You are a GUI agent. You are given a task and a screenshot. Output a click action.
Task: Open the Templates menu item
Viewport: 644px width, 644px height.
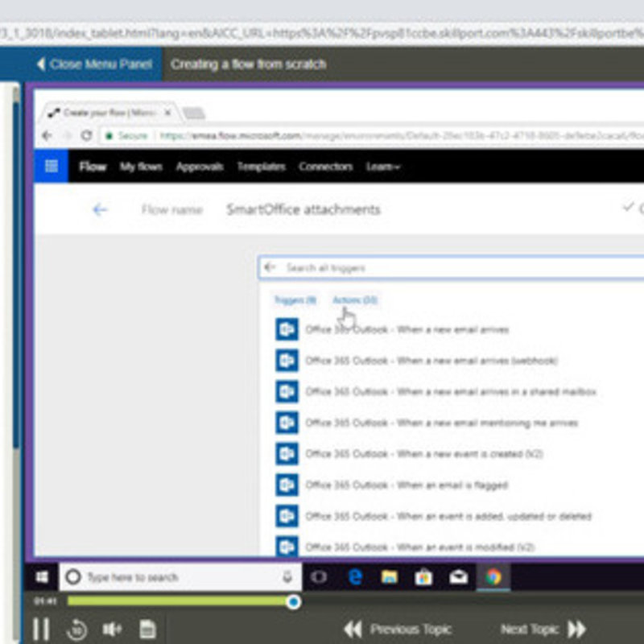pos(261,167)
